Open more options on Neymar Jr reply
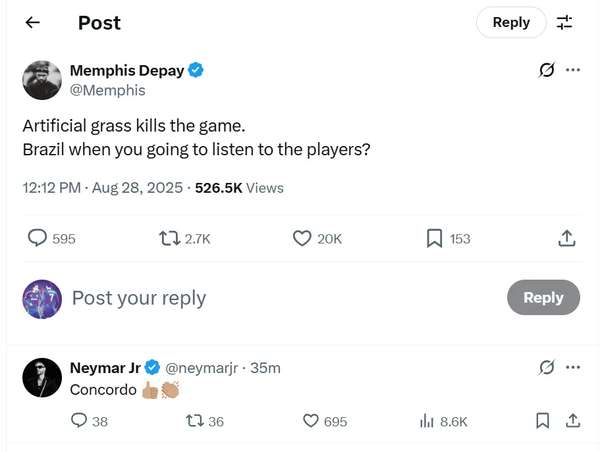 [573, 367]
